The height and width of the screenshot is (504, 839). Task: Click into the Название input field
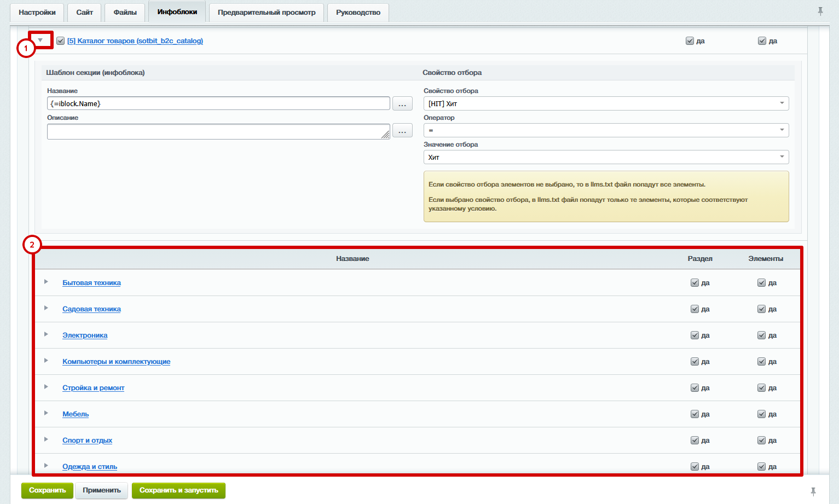point(218,103)
